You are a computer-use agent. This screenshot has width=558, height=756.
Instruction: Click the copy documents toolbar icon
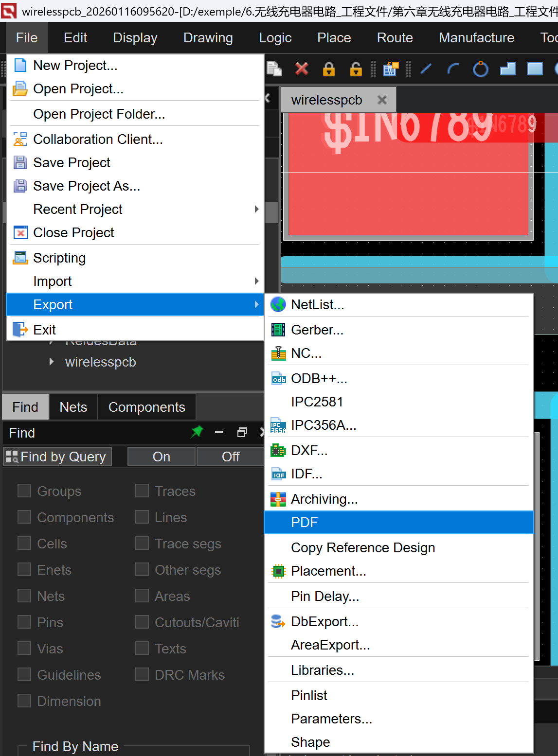(x=274, y=69)
